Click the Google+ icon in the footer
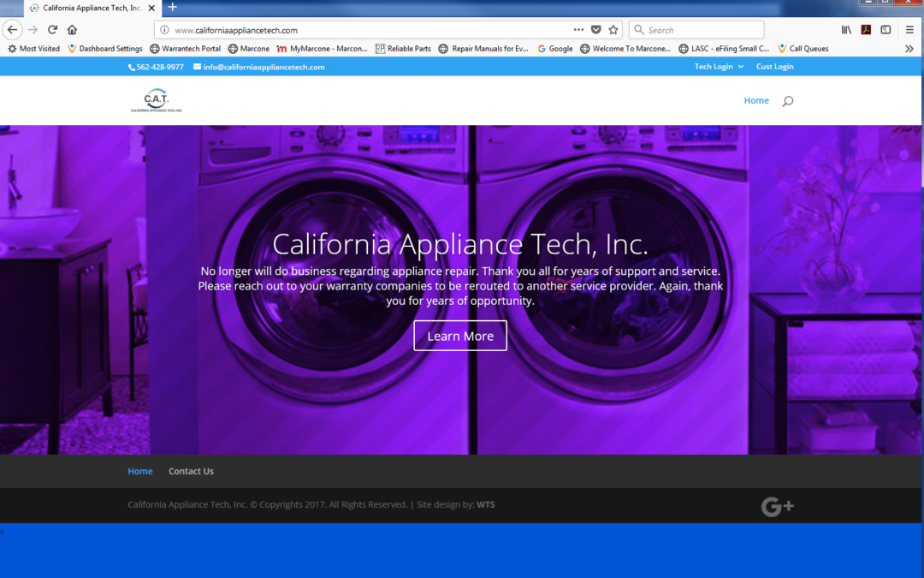This screenshot has height=578, width=924. pos(777,506)
